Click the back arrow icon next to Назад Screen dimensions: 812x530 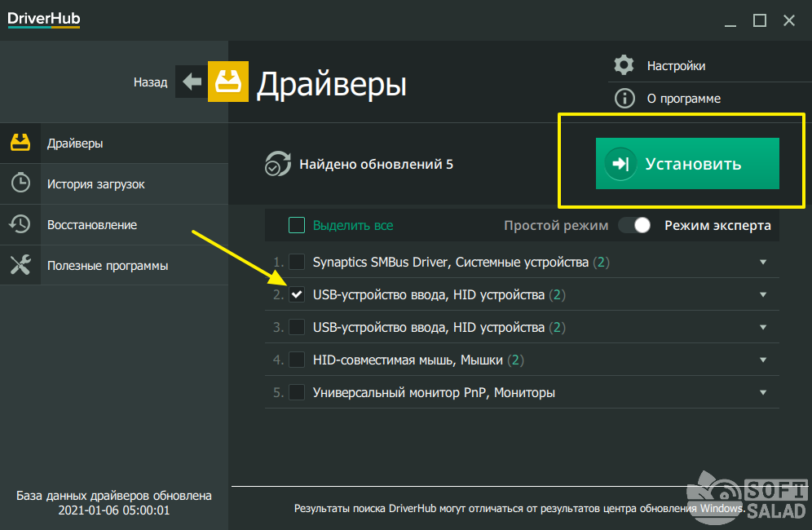pos(192,82)
